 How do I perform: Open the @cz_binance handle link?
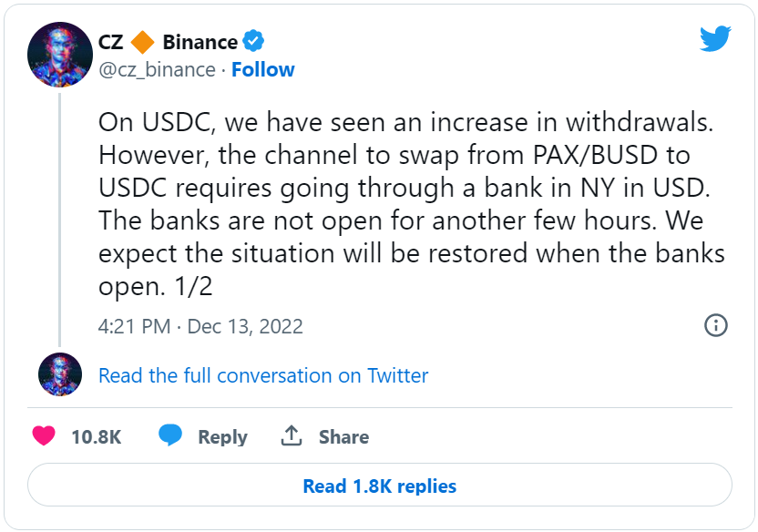[157, 69]
